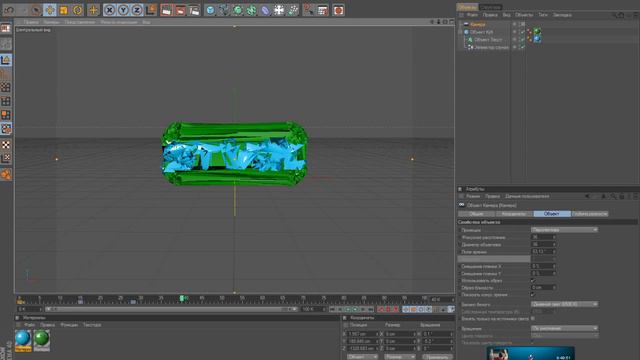Open the coordinate system icon next to the Z button
Screen dimensions: 640x360
pyautogui.click(x=151, y=10)
